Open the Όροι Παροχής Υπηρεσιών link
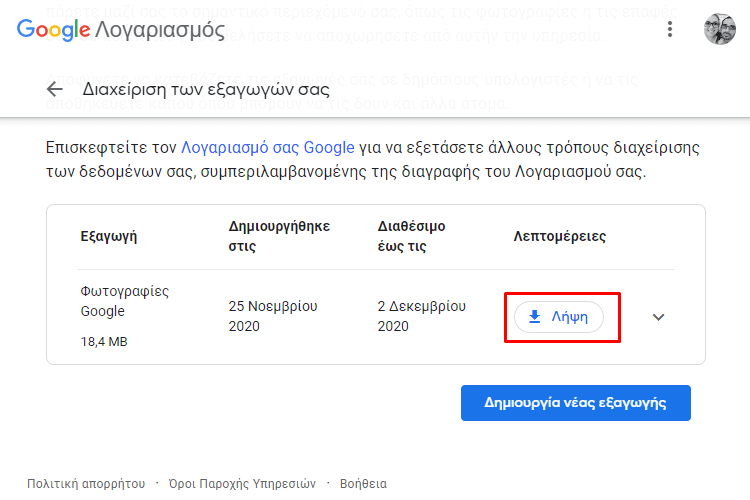Viewport: 750px width, 500px height. point(242,484)
